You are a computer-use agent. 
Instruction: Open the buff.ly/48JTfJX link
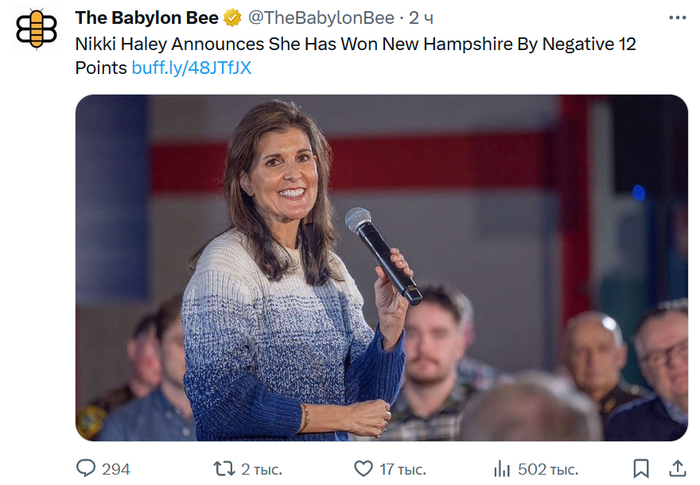[x=192, y=68]
